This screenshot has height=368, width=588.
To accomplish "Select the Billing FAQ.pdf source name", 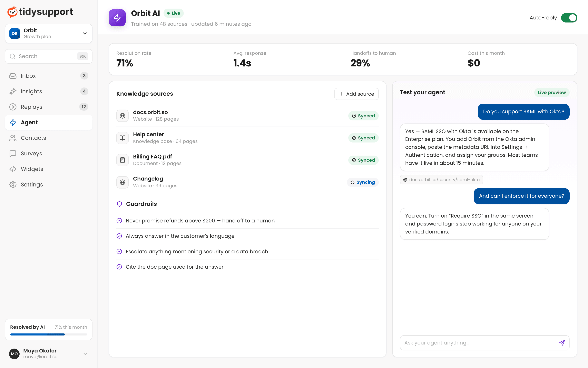I will tap(152, 156).
